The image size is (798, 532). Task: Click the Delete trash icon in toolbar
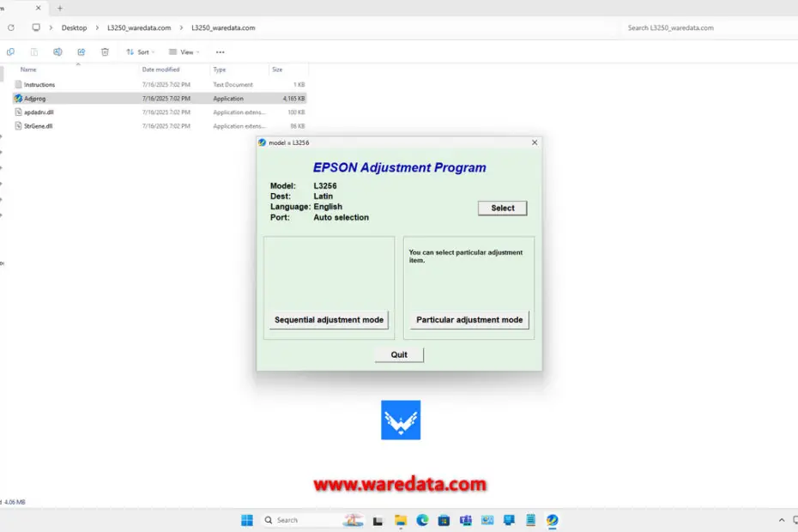click(x=105, y=52)
